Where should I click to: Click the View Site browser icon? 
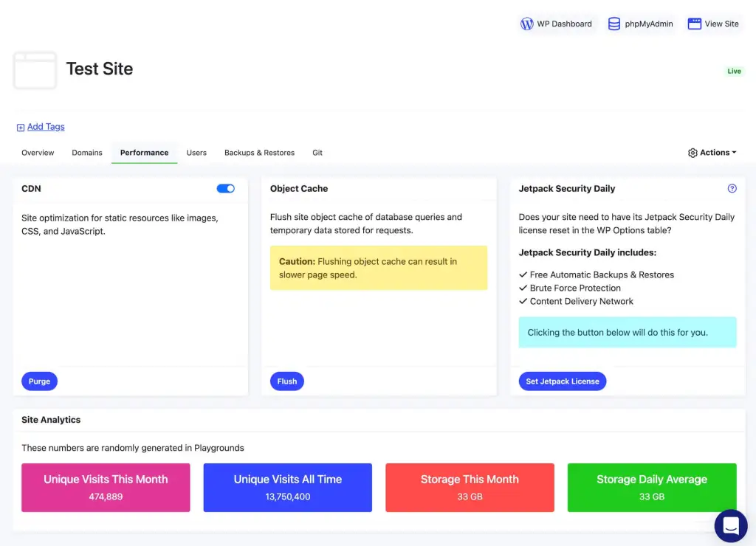[x=694, y=24]
